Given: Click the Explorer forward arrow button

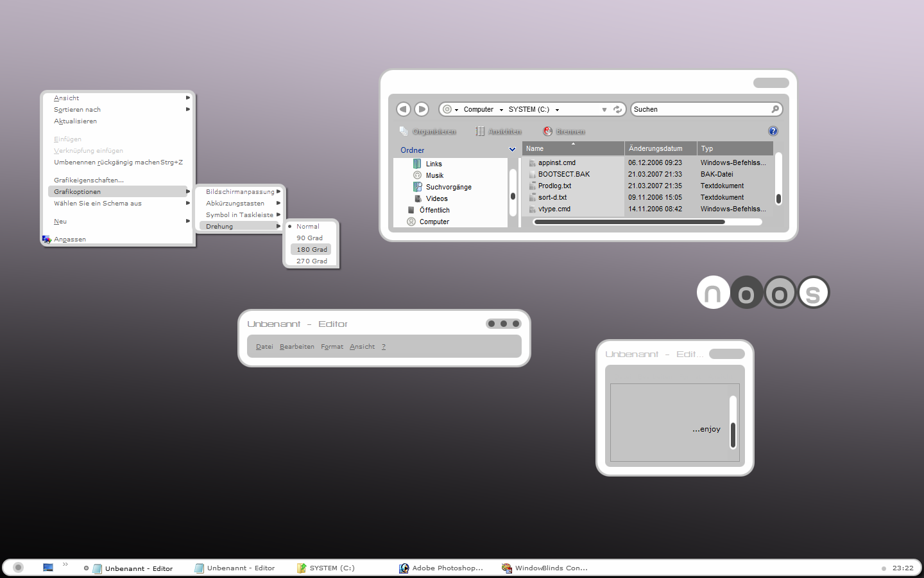Looking at the screenshot, I should coord(422,109).
